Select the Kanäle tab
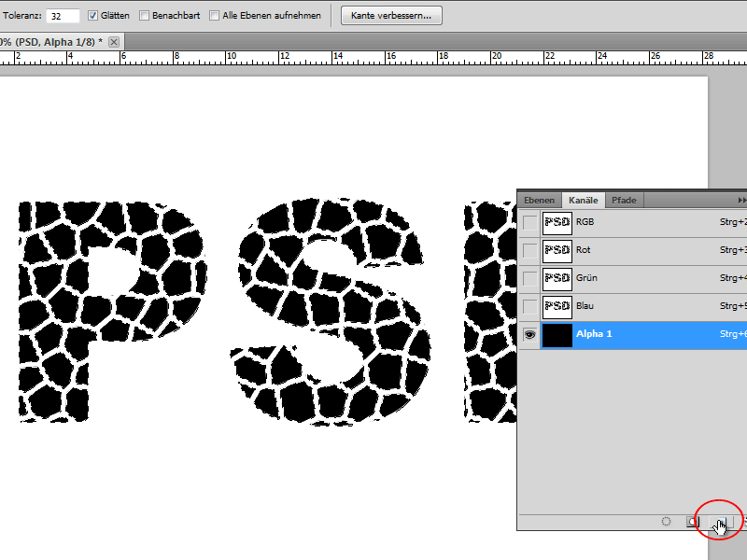This screenshot has width=747, height=560. pos(583,200)
